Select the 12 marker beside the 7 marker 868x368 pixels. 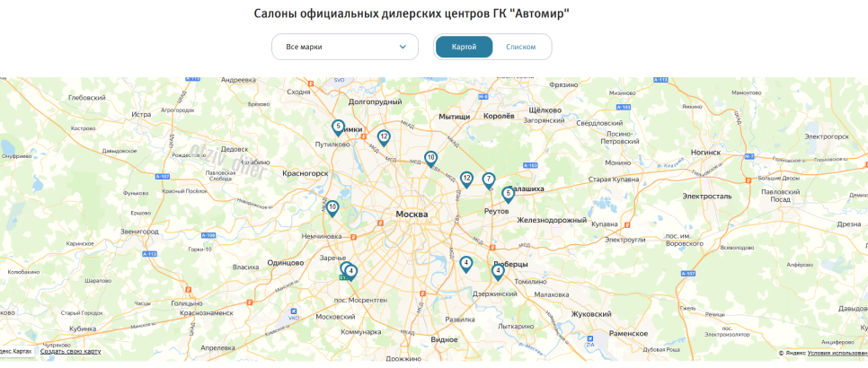click(466, 180)
